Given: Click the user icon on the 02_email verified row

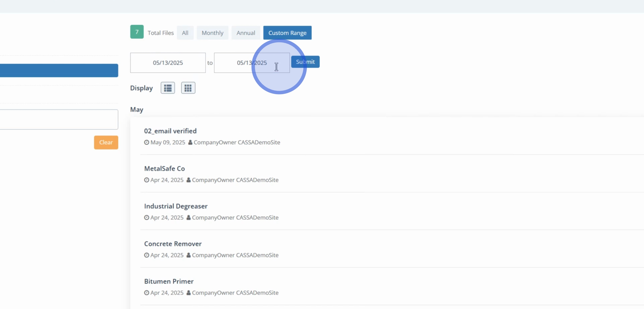Looking at the screenshot, I should tap(190, 142).
